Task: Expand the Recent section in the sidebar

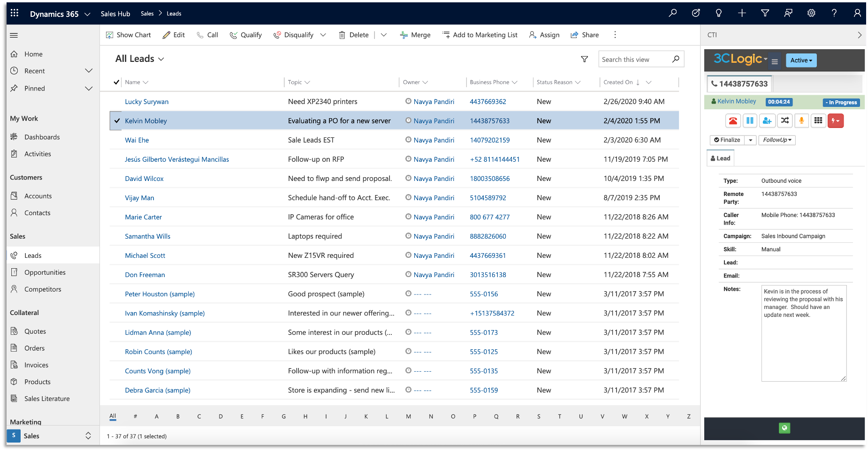Action: (x=89, y=71)
